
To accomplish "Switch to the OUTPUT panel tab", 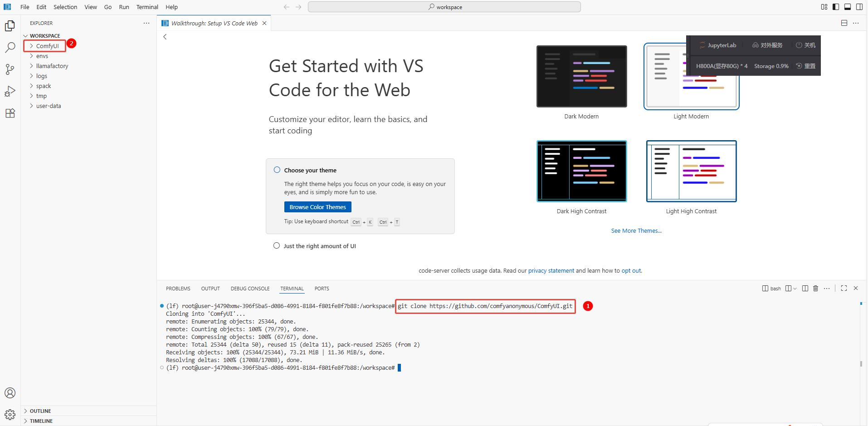I will point(210,289).
